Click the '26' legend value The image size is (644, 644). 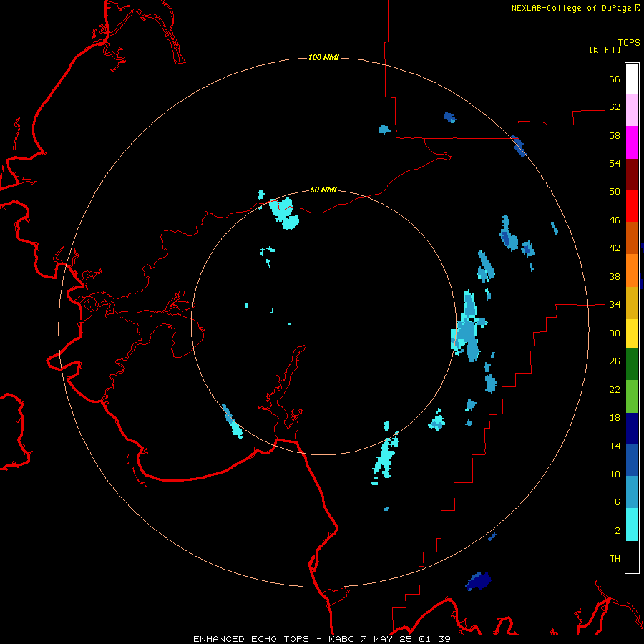(615, 361)
